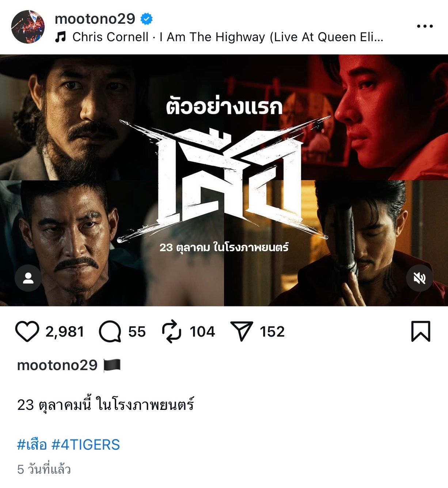Viewport: 448px width, 488px height.
Task: View the 2,981 likes count
Action: coord(65,332)
